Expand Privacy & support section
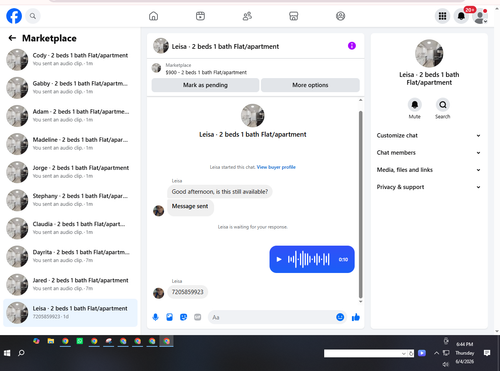The height and width of the screenshot is (371, 500). tap(429, 187)
